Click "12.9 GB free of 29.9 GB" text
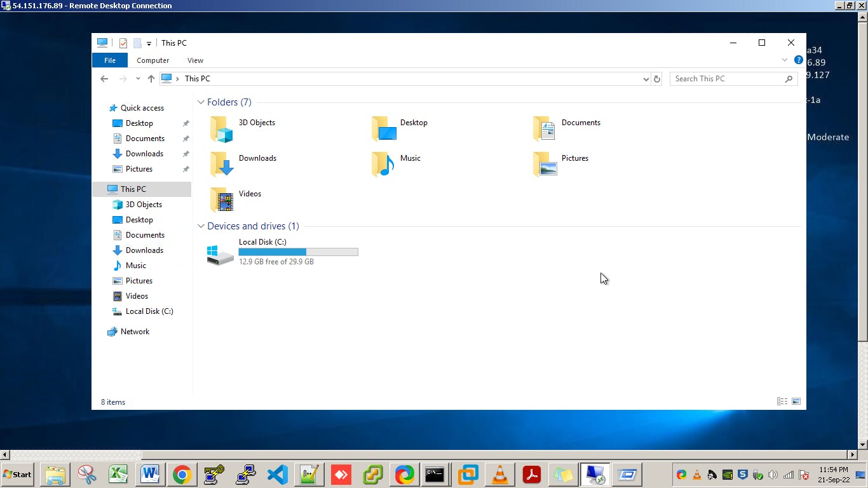868x488 pixels. coord(276,262)
